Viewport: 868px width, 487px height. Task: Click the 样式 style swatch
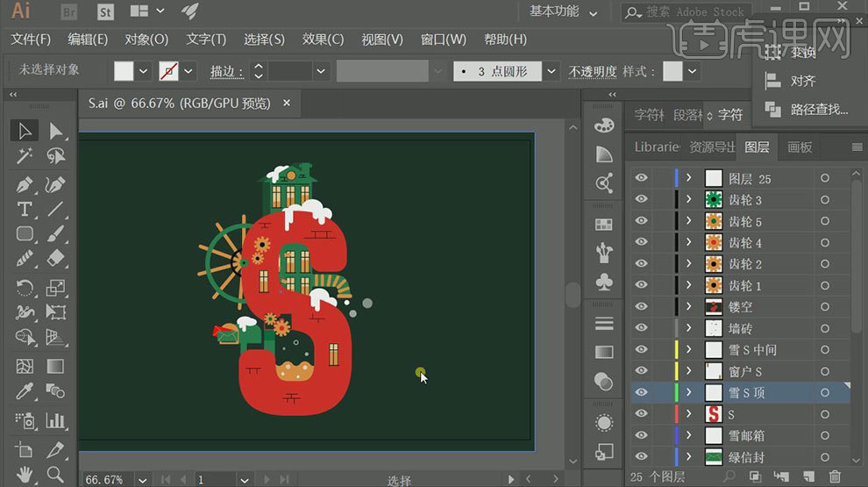pos(672,71)
